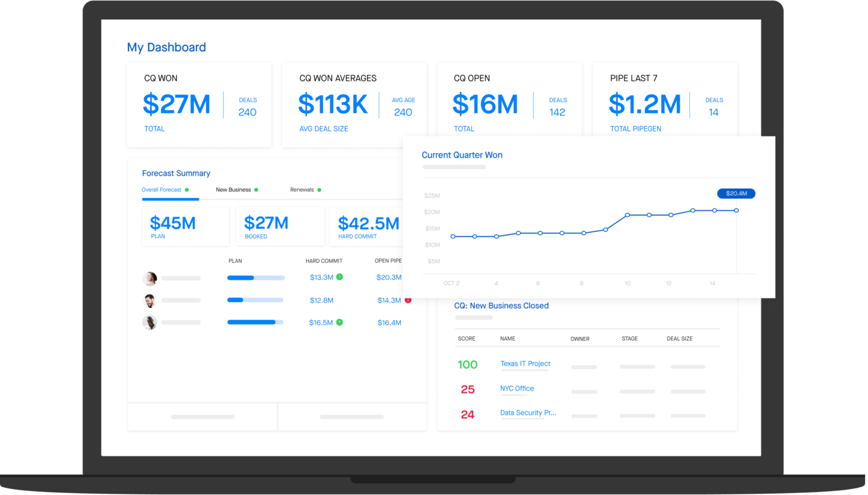Image resolution: width=868 pixels, height=495 pixels.
Task: Click plan progress bar in $16.5M row
Action: pyautogui.click(x=255, y=323)
